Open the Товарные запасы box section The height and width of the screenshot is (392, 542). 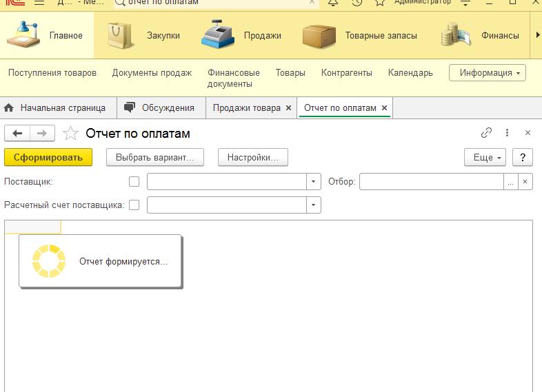359,36
